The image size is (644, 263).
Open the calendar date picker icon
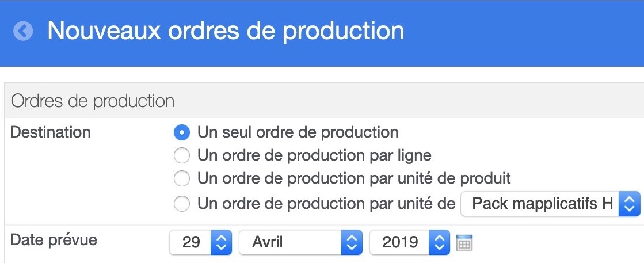464,242
